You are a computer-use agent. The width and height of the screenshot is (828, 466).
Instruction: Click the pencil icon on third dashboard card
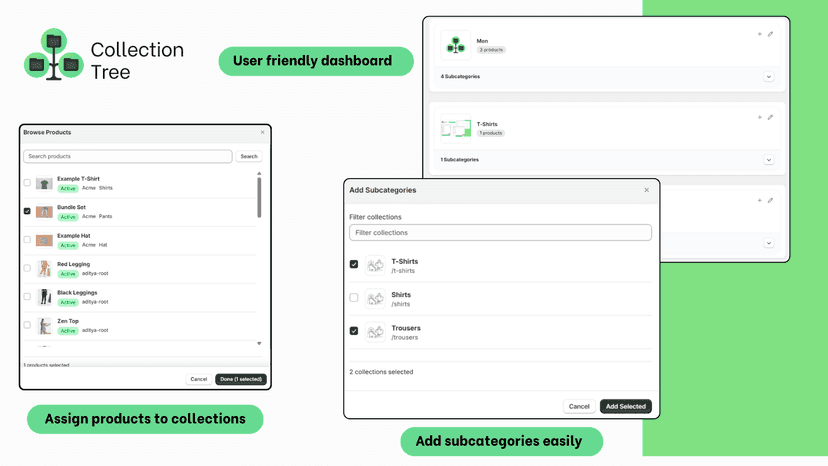[770, 200]
